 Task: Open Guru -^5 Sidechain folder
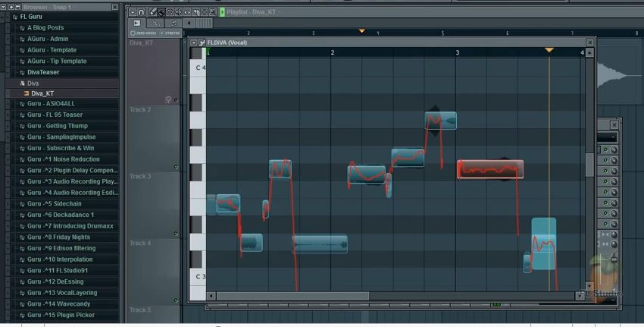point(55,204)
